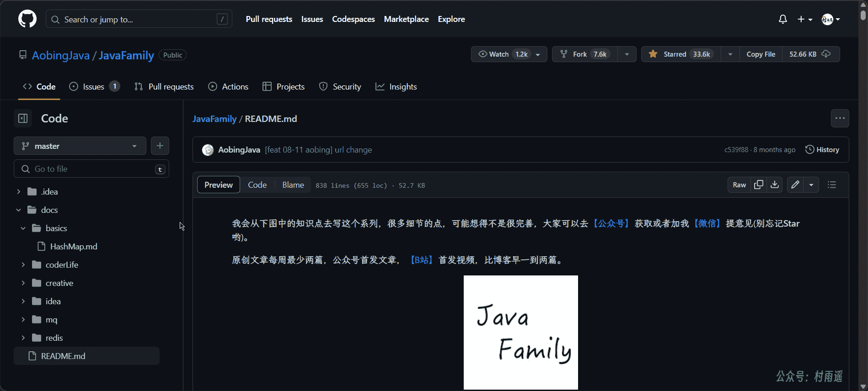This screenshot has height=391, width=868.
Task: Expand the idea folder chevron
Action: (x=23, y=301)
